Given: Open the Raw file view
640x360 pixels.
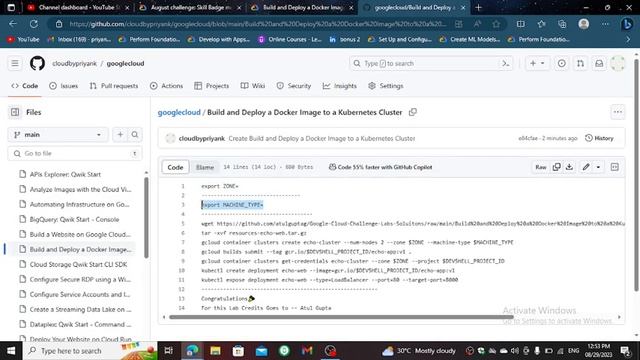Looking at the screenshot, I should [541, 167].
